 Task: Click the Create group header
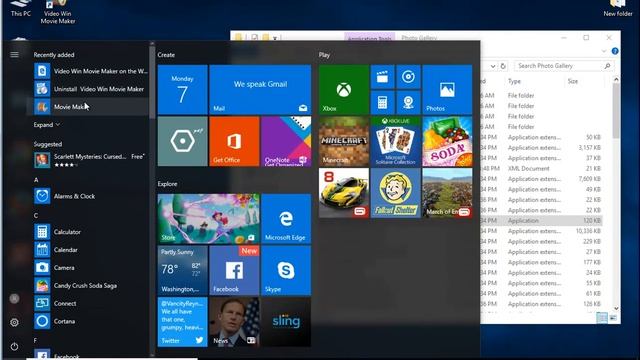[166, 55]
